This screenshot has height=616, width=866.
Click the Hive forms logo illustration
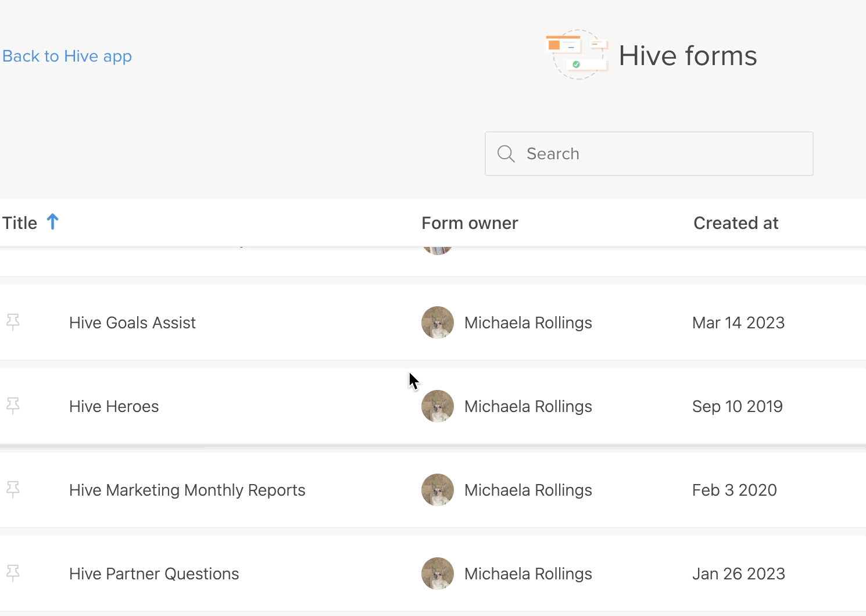pyautogui.click(x=577, y=54)
